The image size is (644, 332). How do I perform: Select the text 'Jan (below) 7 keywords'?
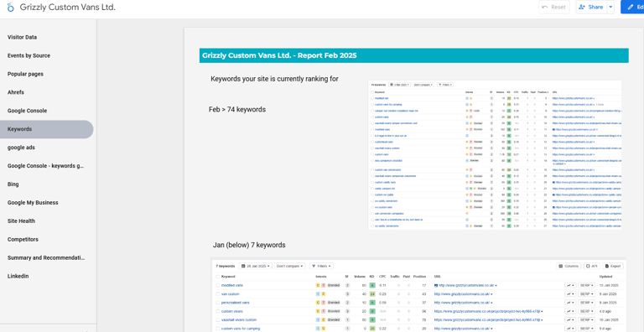pyautogui.click(x=249, y=245)
